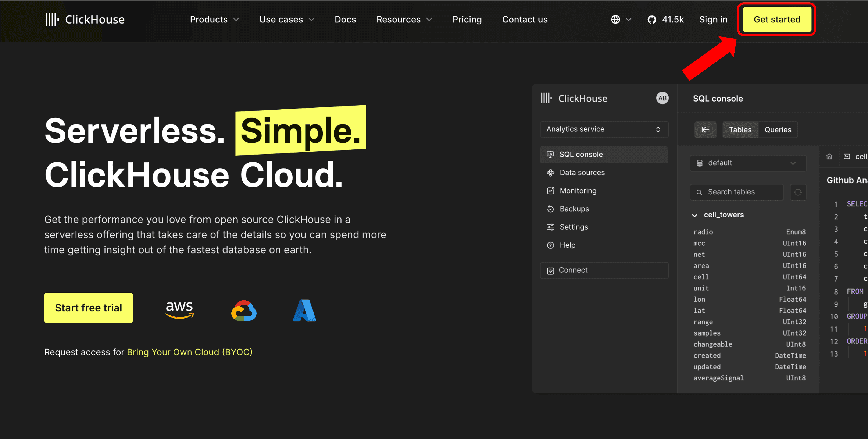Click the Search tables field
This screenshot has width=868, height=439.
click(x=737, y=192)
